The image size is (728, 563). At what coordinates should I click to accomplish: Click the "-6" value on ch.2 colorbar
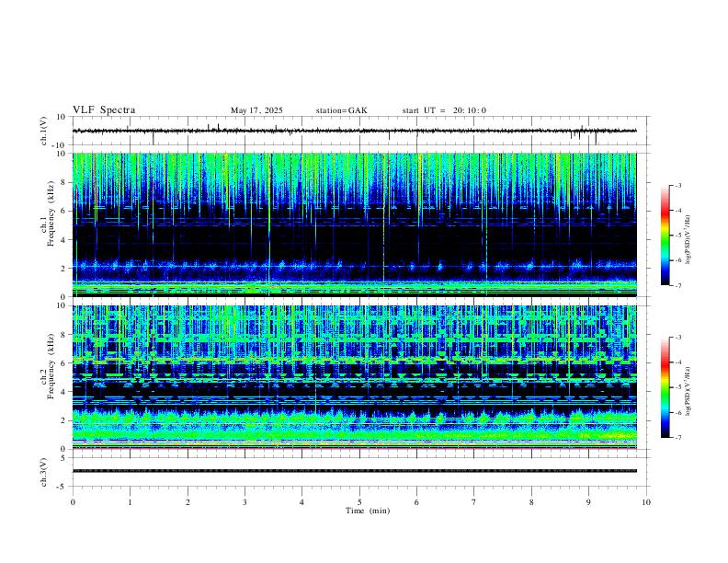677,412
